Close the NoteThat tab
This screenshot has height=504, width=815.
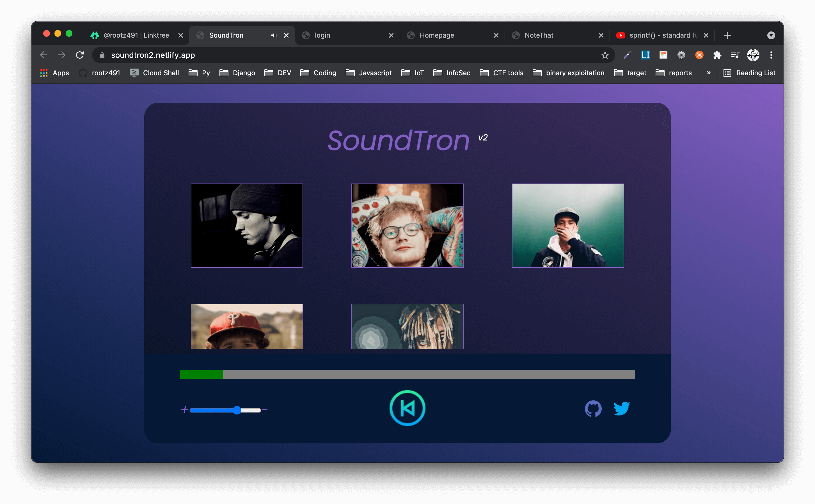point(601,35)
